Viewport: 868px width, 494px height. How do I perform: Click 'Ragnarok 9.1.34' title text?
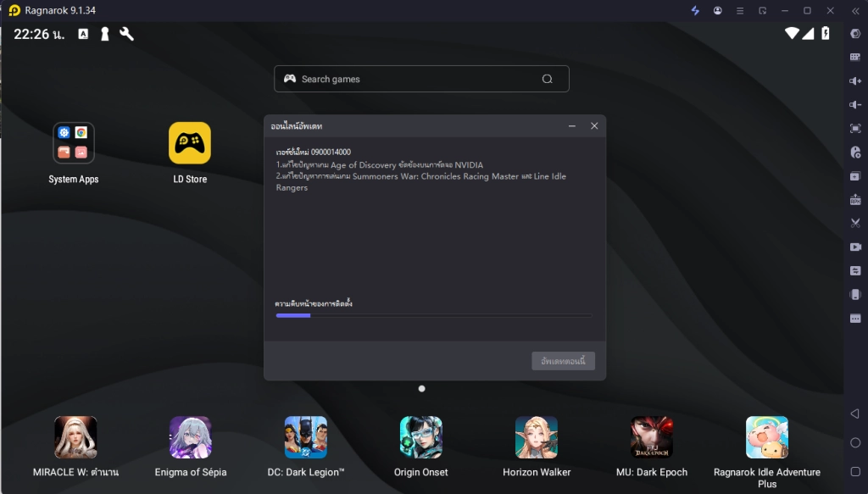point(60,10)
